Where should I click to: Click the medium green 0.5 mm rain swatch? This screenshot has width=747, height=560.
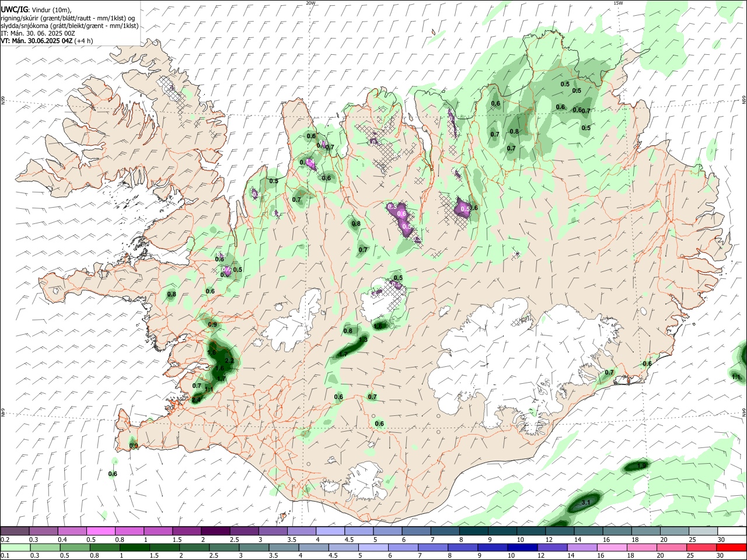coord(75,547)
